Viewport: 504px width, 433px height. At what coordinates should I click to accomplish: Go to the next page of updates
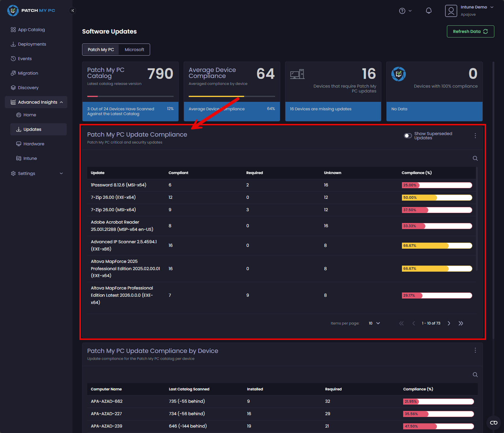(x=449, y=323)
